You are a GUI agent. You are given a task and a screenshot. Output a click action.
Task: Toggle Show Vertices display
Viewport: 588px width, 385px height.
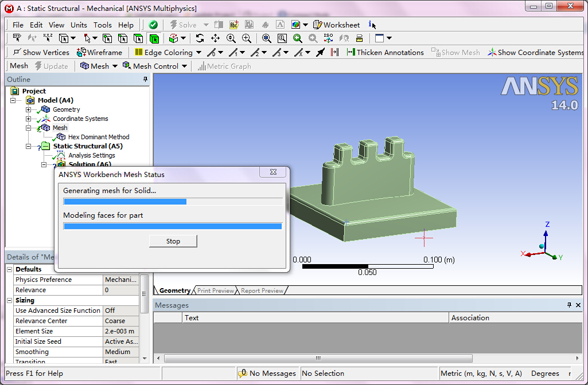pyautogui.click(x=40, y=52)
